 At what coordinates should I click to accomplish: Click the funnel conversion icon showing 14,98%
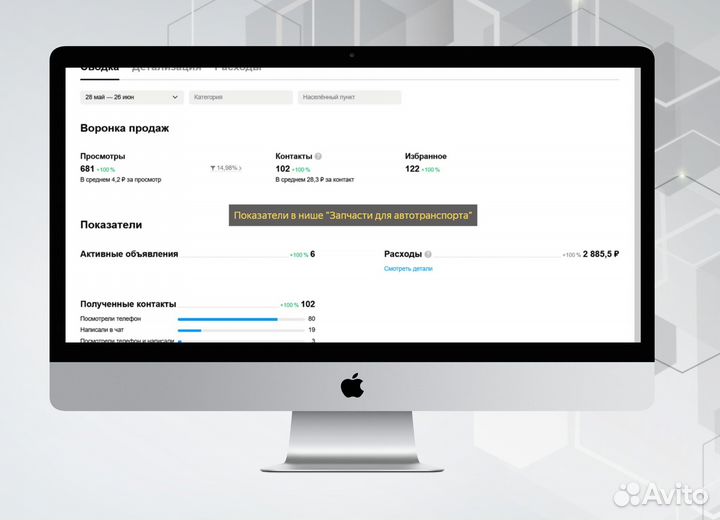(x=213, y=168)
